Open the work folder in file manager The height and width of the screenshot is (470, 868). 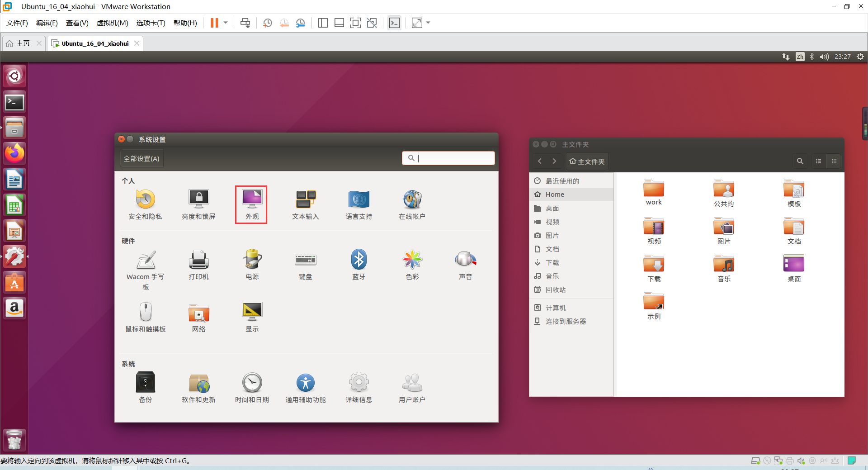(x=654, y=193)
